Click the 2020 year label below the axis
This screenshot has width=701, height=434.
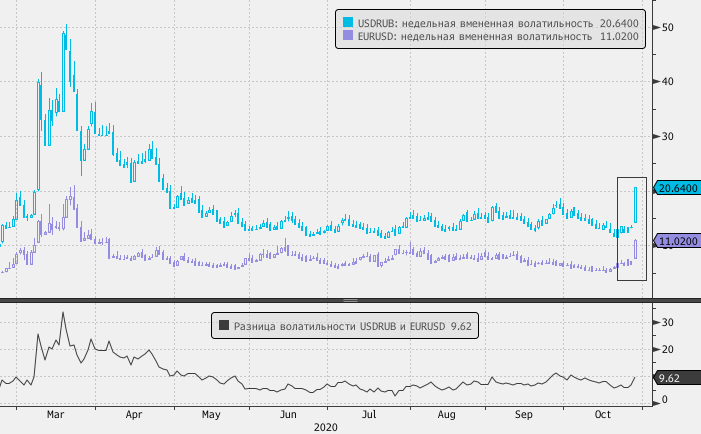point(326,427)
